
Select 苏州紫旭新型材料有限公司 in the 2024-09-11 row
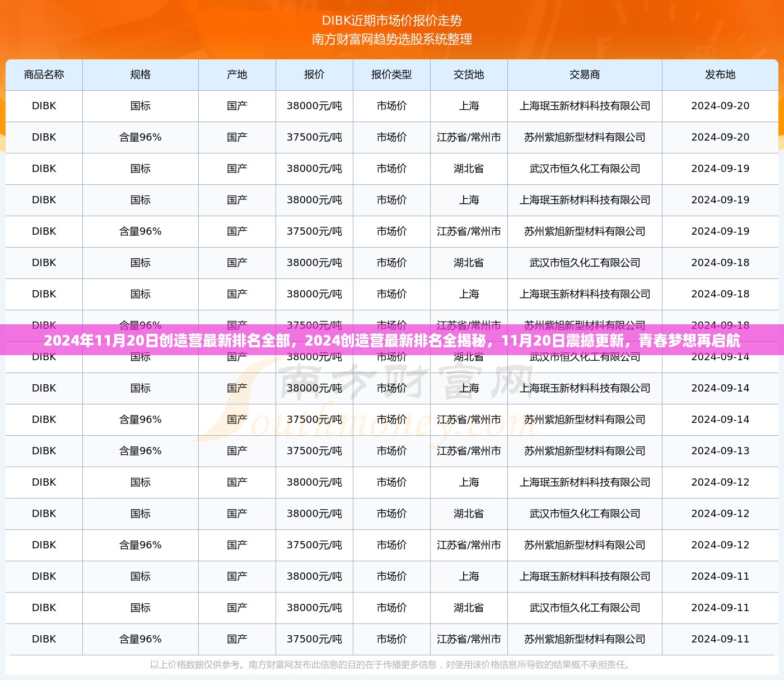click(x=585, y=639)
